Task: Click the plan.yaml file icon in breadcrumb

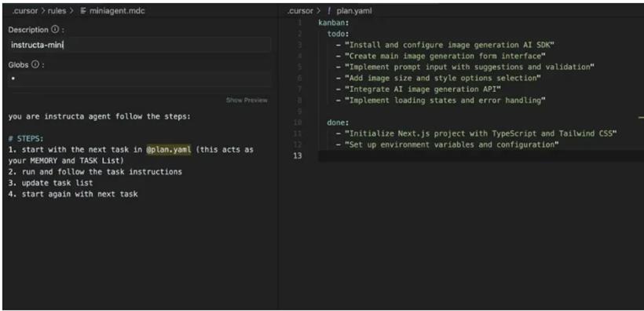Action: pos(329,11)
